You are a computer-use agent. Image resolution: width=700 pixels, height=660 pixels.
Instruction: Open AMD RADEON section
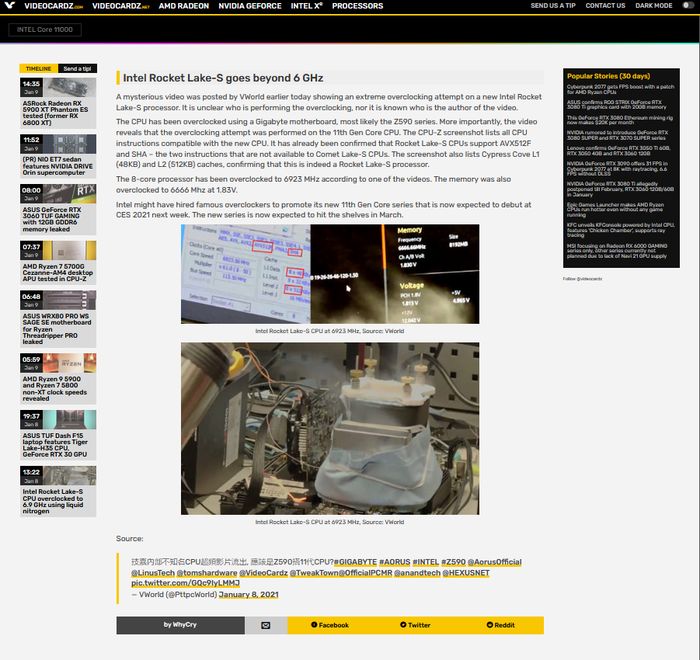click(183, 6)
